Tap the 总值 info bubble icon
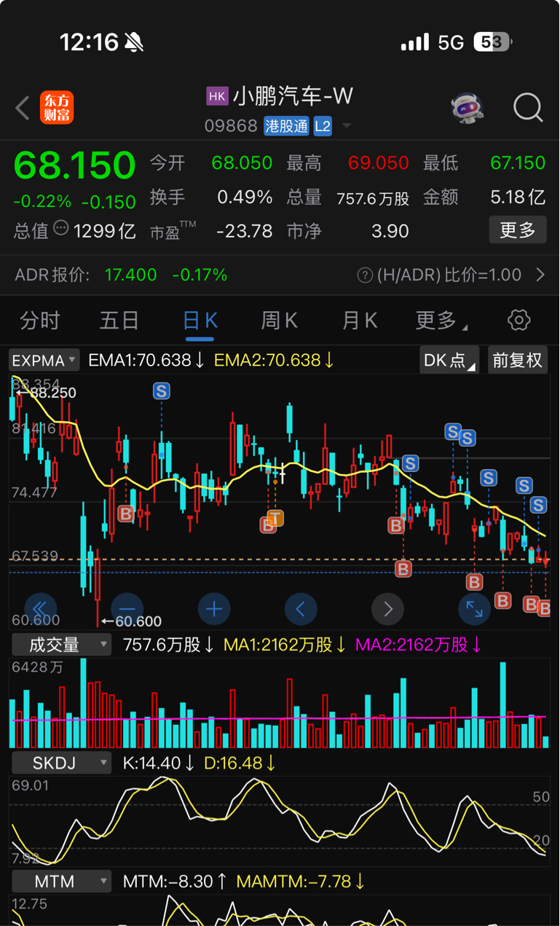The height and width of the screenshot is (926, 560). (x=61, y=229)
